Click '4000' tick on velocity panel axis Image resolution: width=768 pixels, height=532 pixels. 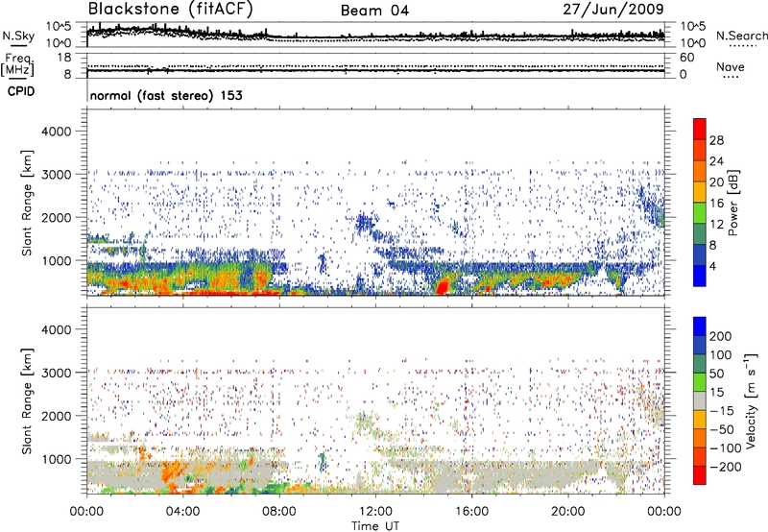[57, 329]
